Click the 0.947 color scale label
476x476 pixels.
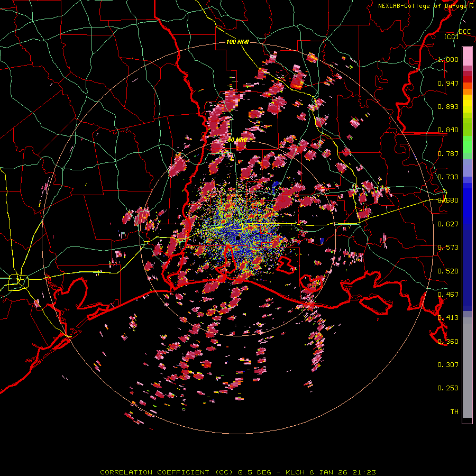tap(448, 83)
